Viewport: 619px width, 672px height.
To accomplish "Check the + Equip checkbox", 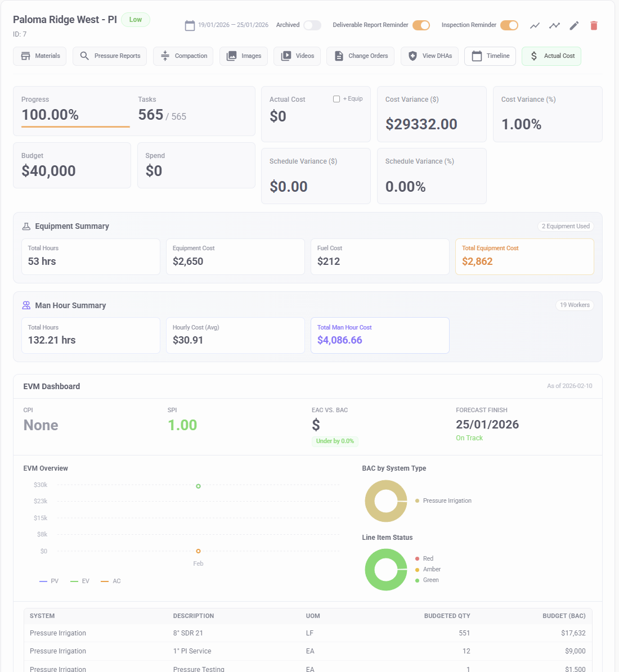I will coord(337,99).
